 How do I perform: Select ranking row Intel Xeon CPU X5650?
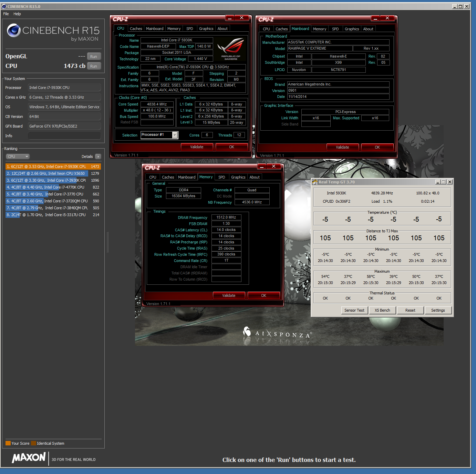tap(53, 173)
